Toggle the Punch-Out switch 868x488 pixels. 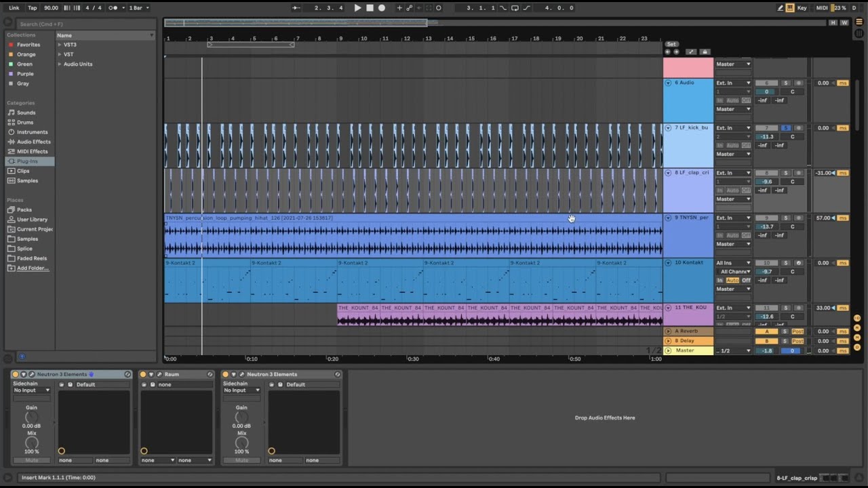point(527,8)
